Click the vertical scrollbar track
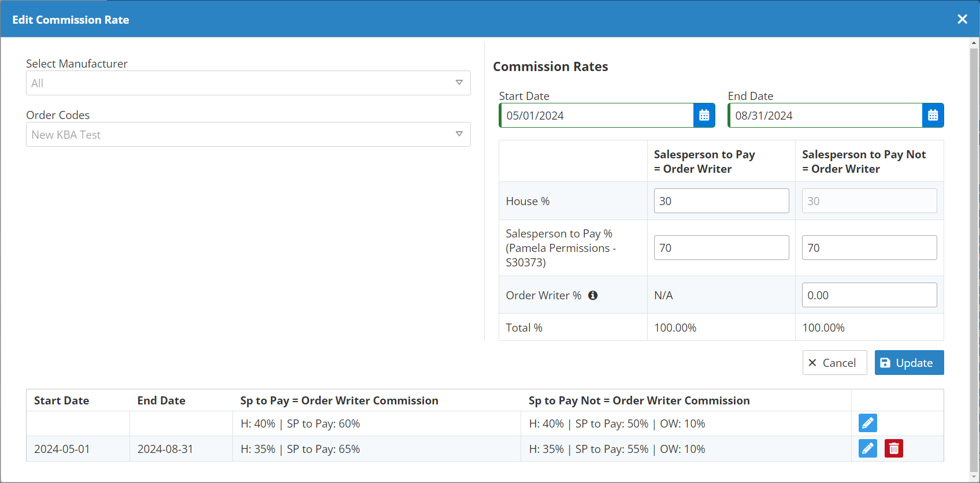This screenshot has height=483, width=980. [x=974, y=260]
